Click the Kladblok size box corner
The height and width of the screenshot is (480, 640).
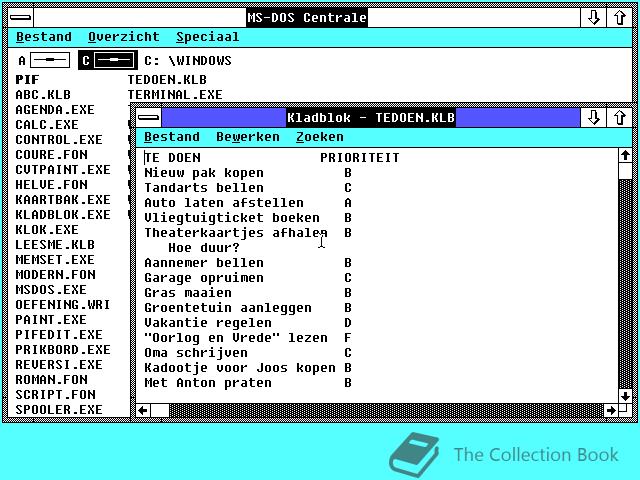pyautogui.click(x=625, y=410)
